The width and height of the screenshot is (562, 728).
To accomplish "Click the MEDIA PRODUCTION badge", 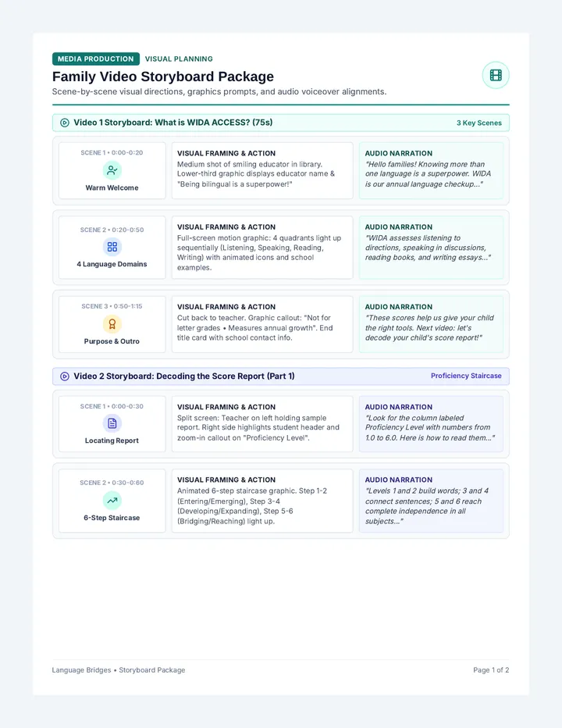I will pyautogui.click(x=95, y=59).
